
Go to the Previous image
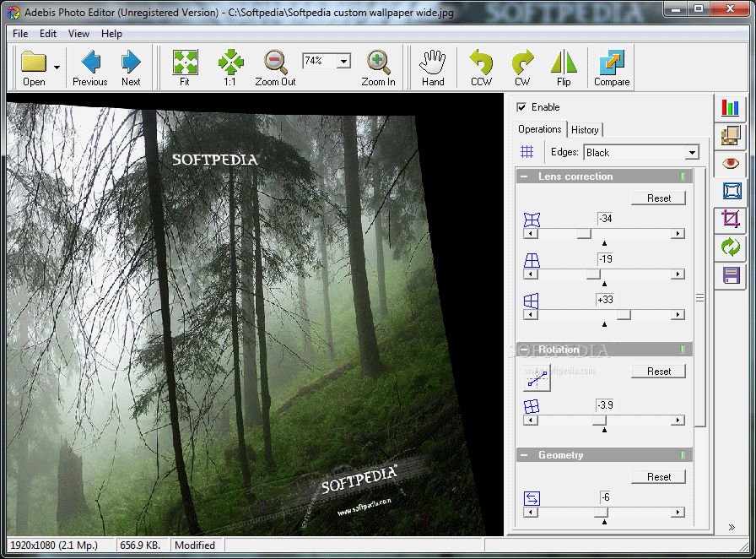(90, 68)
